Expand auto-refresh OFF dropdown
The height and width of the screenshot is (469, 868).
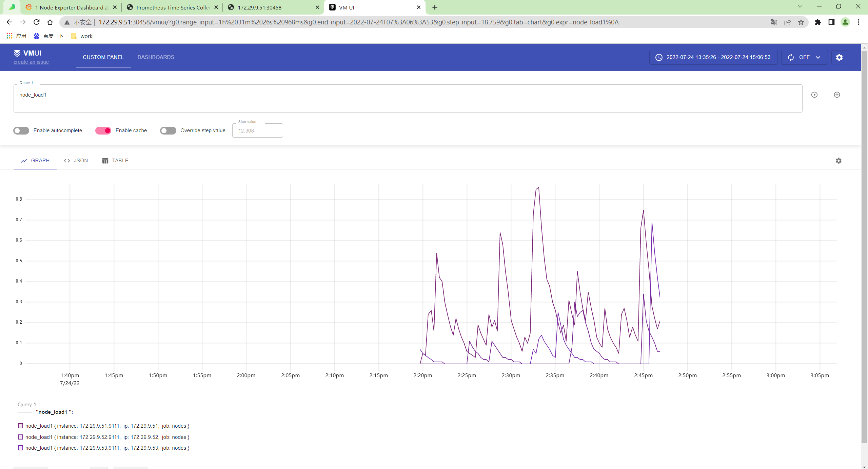(804, 57)
